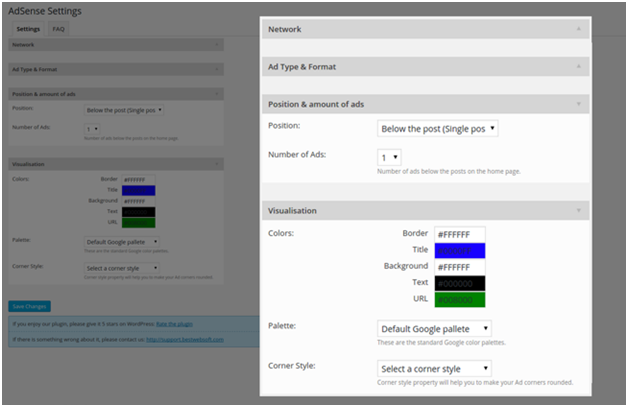Follow the Rate the plugin link
Screen dimensions: 628x407
[x=174, y=324]
